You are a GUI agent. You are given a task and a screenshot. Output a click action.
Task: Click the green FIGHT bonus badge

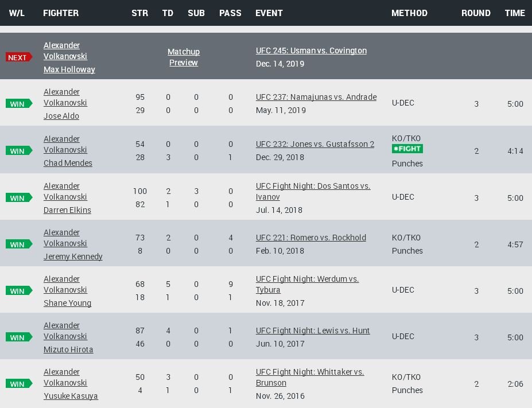407,149
